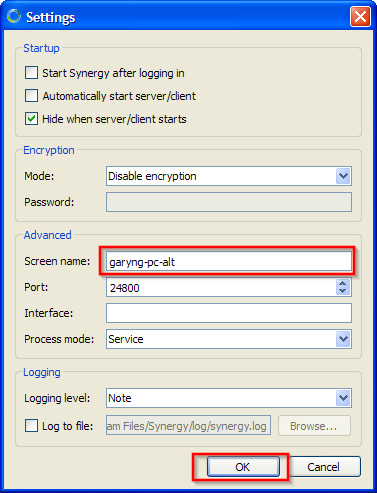
Task: Click the empty Interface text field
Action: (x=229, y=313)
